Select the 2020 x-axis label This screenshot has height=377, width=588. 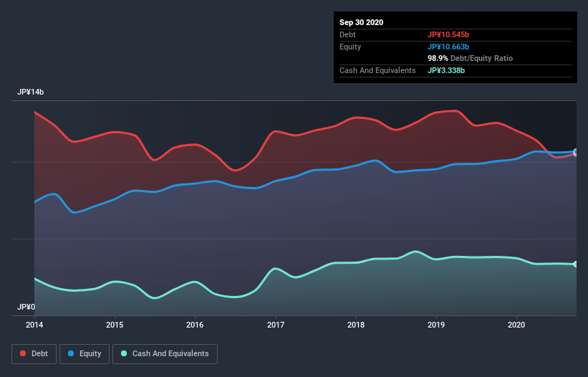coord(516,325)
